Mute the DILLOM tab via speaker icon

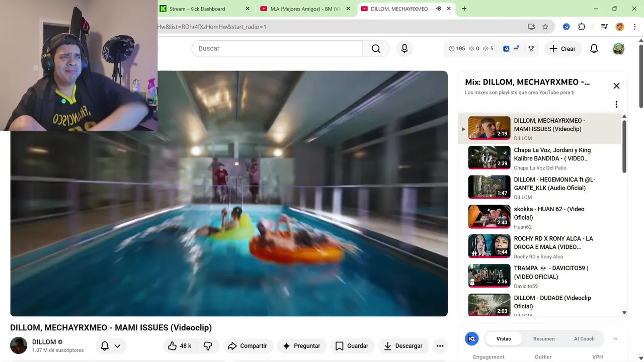tap(438, 9)
